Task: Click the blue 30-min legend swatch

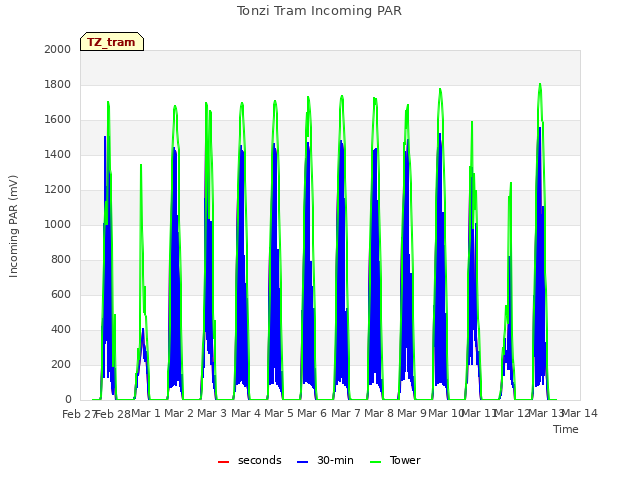Action: point(302,462)
